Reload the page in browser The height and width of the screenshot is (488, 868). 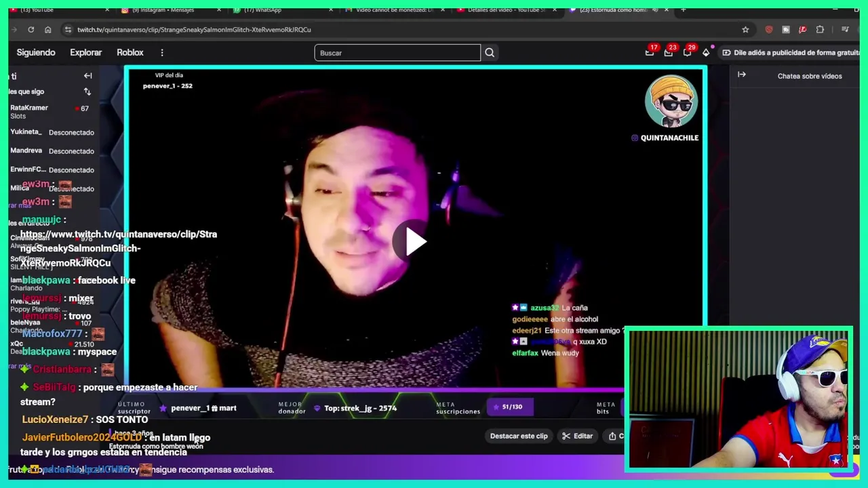31,29
